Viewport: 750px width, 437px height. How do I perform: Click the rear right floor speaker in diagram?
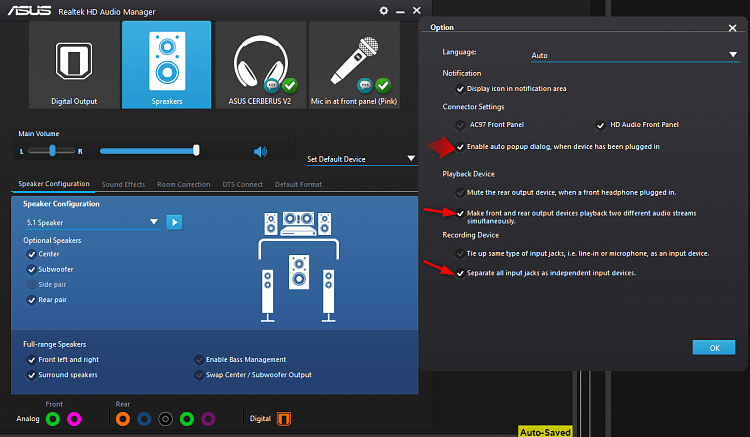[328, 295]
